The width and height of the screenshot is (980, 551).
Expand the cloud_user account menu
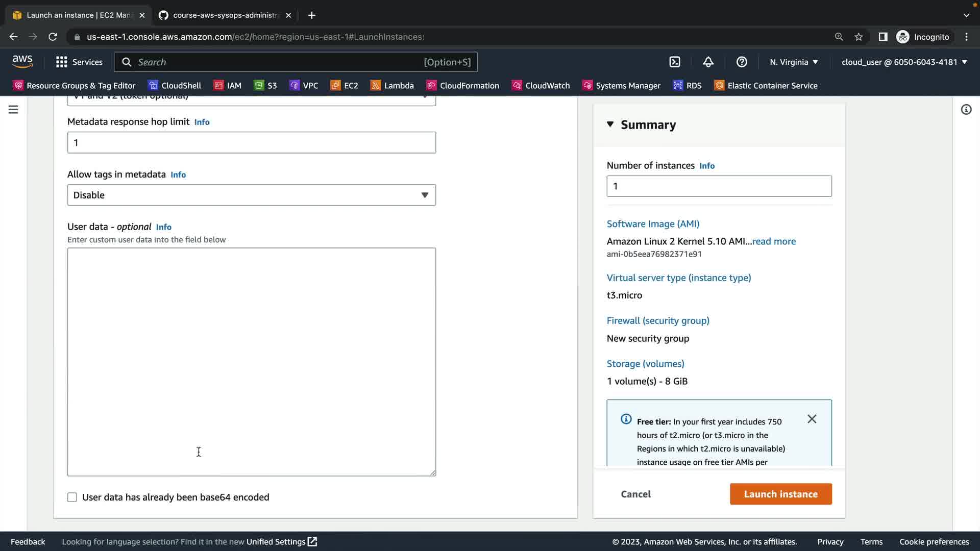pos(904,62)
